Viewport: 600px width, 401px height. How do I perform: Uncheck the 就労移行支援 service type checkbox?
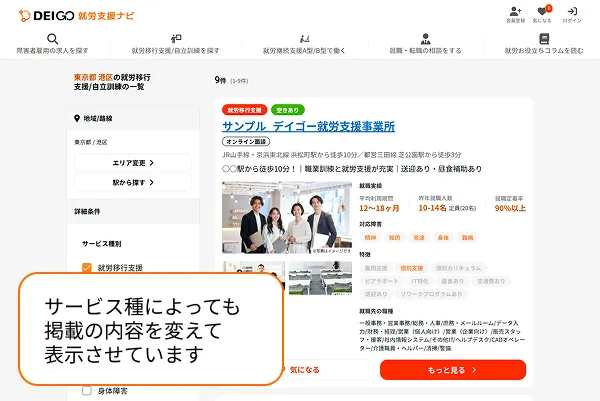[x=87, y=267]
